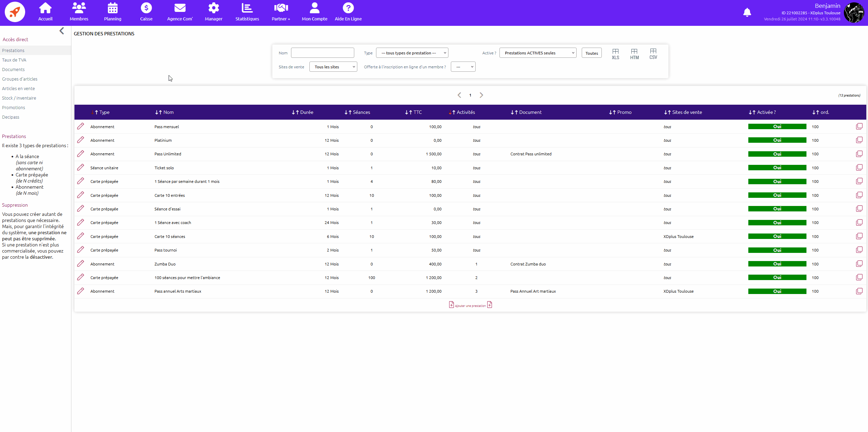Focus the Nom search field
The width and height of the screenshot is (868, 432).
click(323, 53)
